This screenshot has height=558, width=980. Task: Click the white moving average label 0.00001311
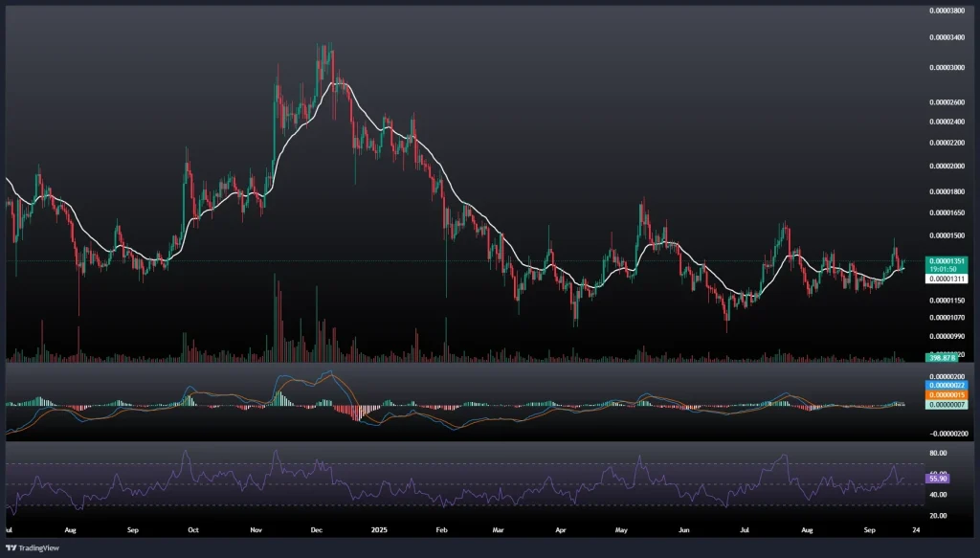947,279
